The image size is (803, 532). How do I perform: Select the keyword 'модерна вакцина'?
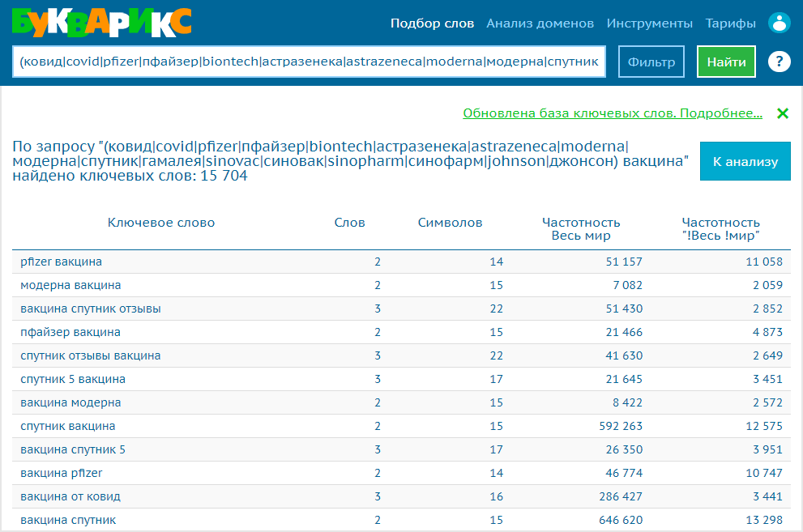[x=70, y=285]
